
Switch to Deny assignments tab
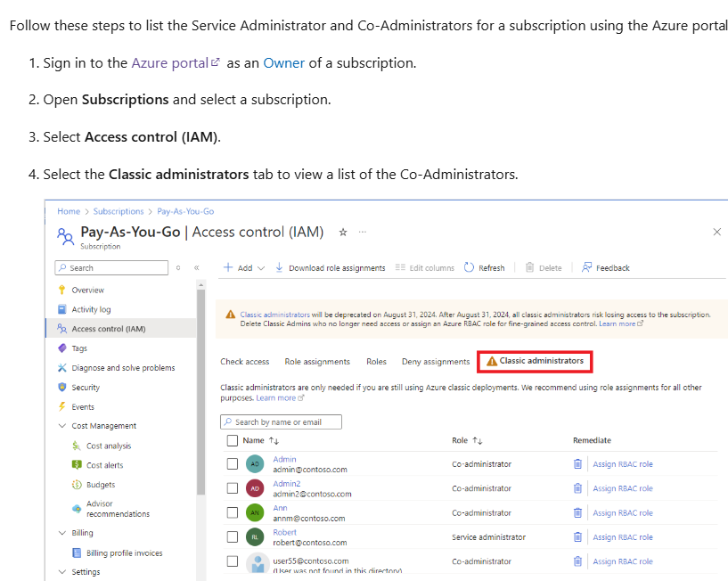436,361
